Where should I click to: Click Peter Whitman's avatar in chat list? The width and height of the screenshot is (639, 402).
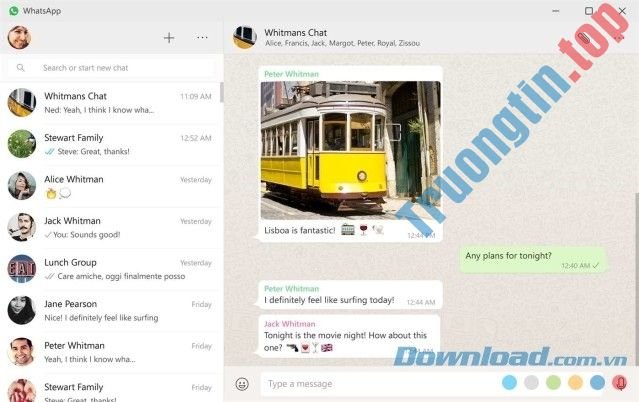pos(22,352)
